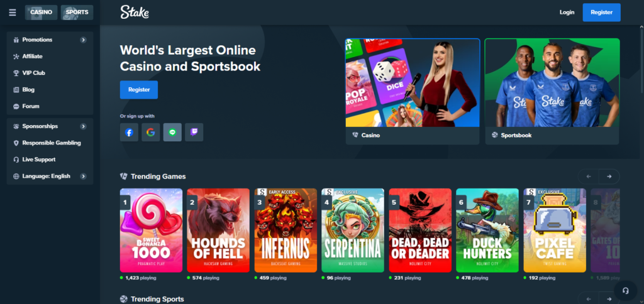Open Infernus game card
The width and height of the screenshot is (644, 304).
(x=286, y=231)
